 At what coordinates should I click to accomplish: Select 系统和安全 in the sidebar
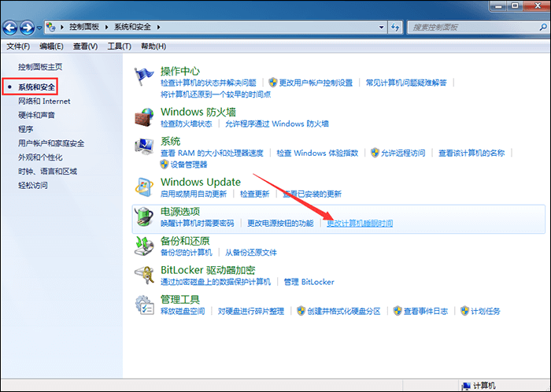pos(36,87)
